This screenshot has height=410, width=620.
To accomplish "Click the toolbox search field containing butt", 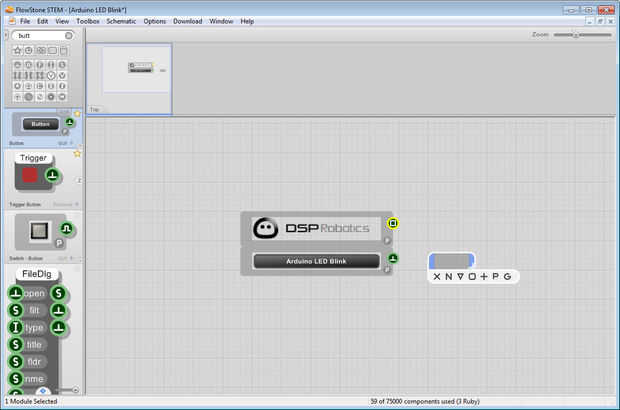I will pos(42,36).
